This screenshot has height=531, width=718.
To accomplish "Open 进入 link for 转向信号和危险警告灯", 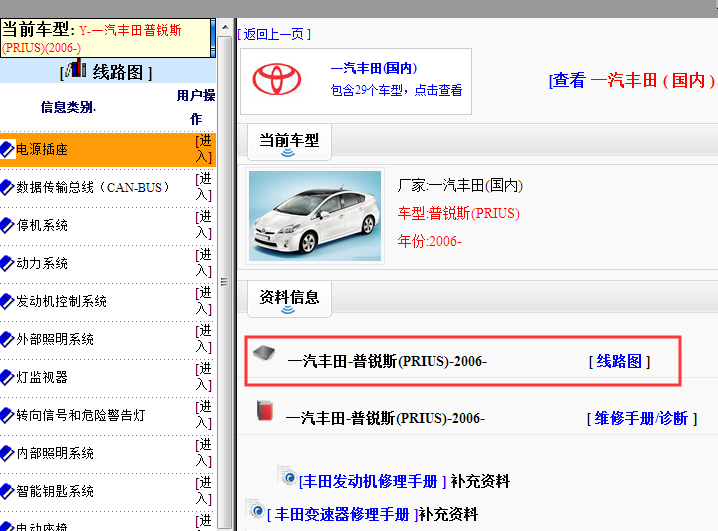I will (x=203, y=415).
